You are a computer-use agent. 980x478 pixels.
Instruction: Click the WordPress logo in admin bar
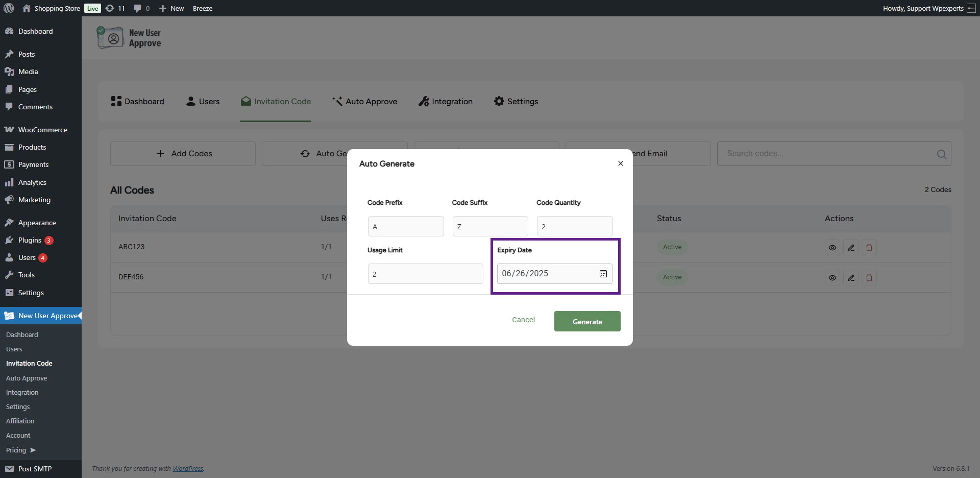tap(9, 8)
